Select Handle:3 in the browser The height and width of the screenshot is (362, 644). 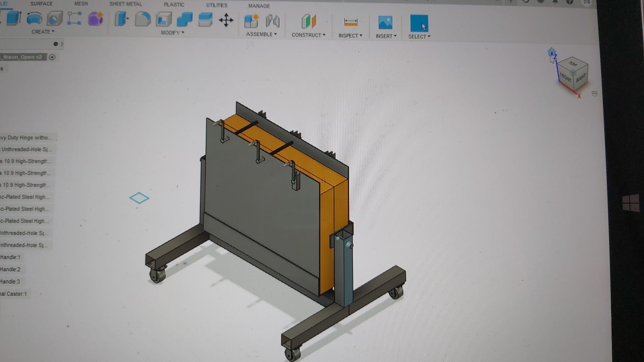tap(10, 282)
